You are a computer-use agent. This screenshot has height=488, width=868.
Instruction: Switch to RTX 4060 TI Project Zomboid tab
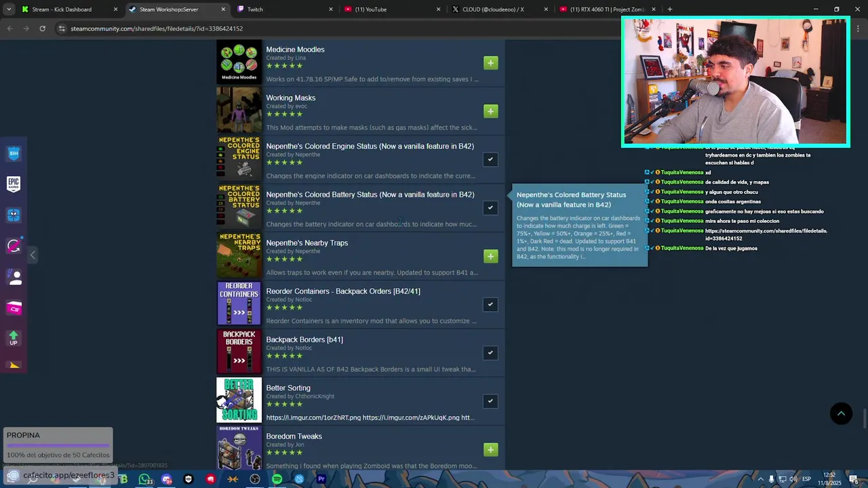[x=607, y=9]
